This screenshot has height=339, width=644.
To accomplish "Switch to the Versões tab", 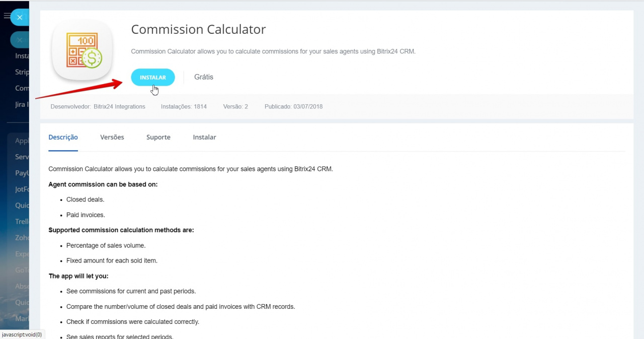I will pyautogui.click(x=112, y=137).
